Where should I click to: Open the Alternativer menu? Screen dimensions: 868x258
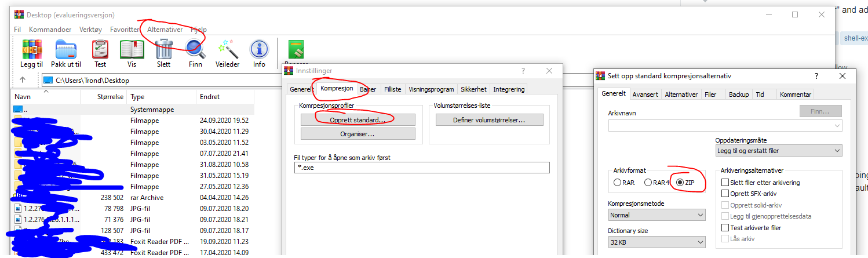(x=165, y=30)
